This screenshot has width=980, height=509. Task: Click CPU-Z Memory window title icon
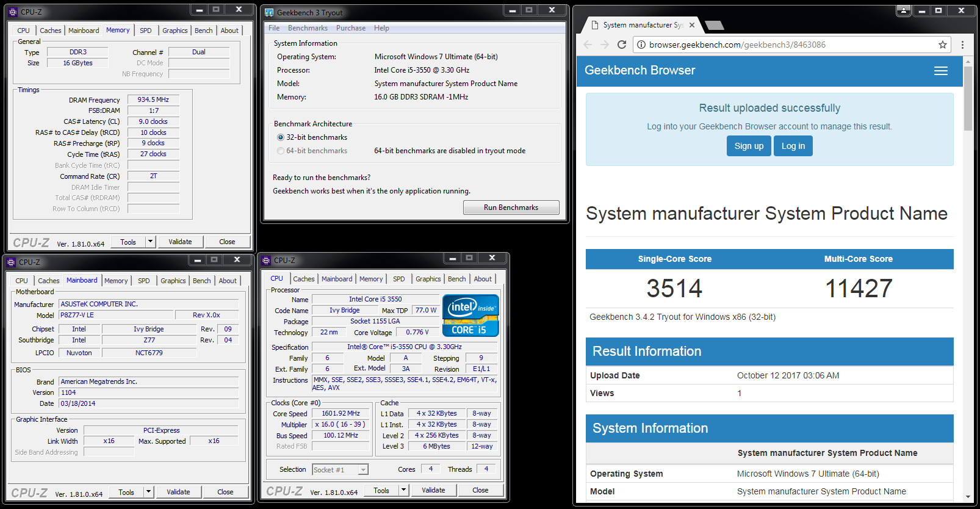(x=12, y=12)
